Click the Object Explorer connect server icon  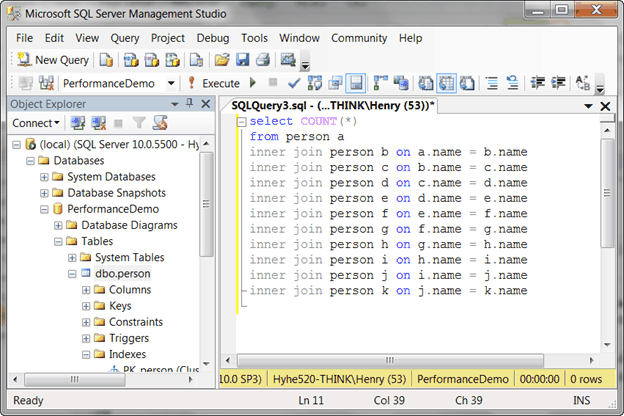point(78,123)
